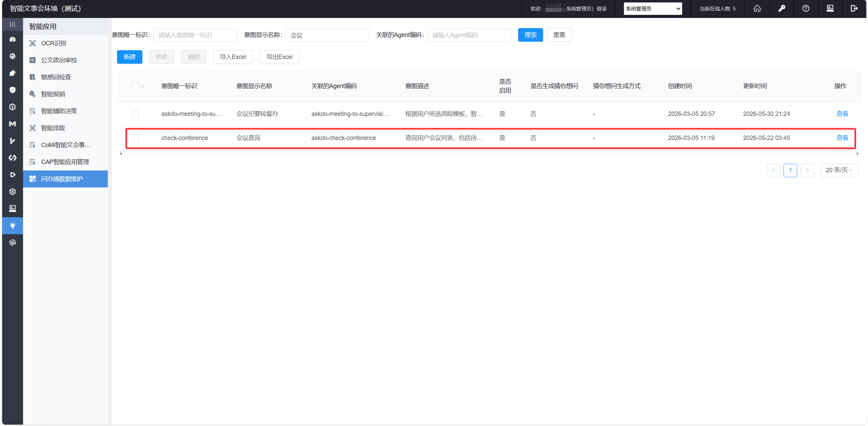Click table horizontal scroll right arrow
Image resolution: width=868 pixels, height=426 pixels.
[857, 154]
